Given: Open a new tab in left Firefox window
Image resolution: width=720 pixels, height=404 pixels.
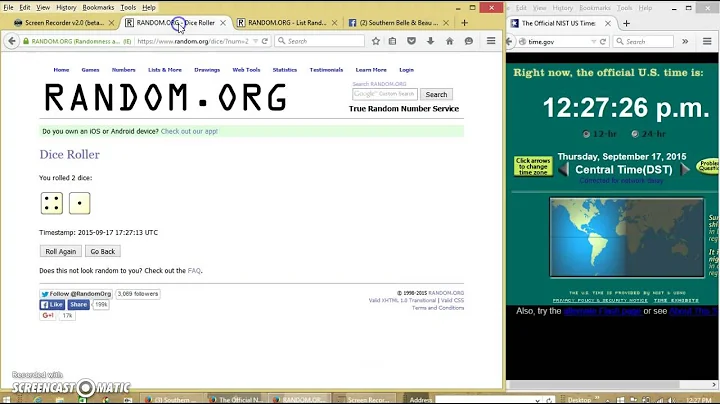Looking at the screenshot, I should click(464, 22).
